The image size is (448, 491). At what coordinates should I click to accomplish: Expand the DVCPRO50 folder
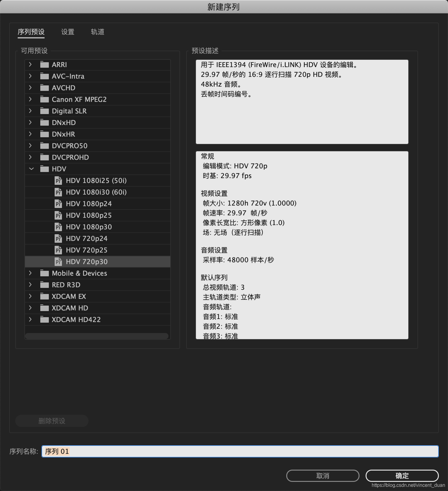(x=30, y=145)
